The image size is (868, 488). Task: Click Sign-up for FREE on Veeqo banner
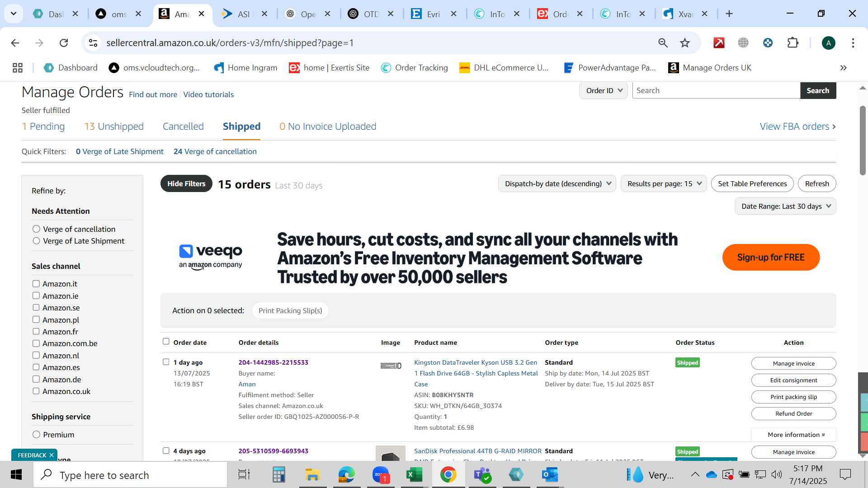click(x=771, y=258)
